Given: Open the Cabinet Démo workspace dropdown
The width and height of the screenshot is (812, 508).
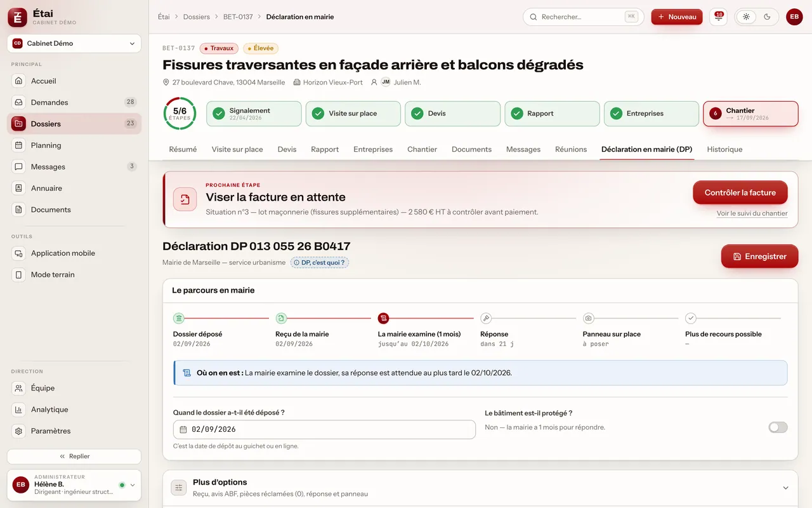Looking at the screenshot, I should coord(74,44).
